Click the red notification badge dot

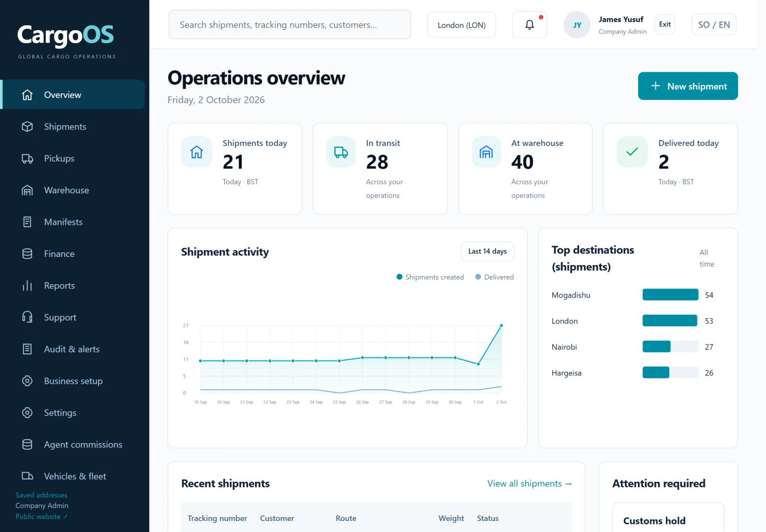(x=541, y=17)
